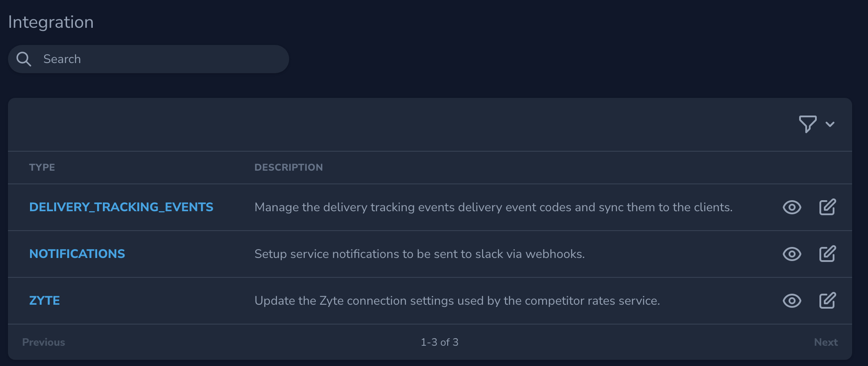The width and height of the screenshot is (868, 366).
Task: Edit the ZYTE integration
Action: [827, 301]
